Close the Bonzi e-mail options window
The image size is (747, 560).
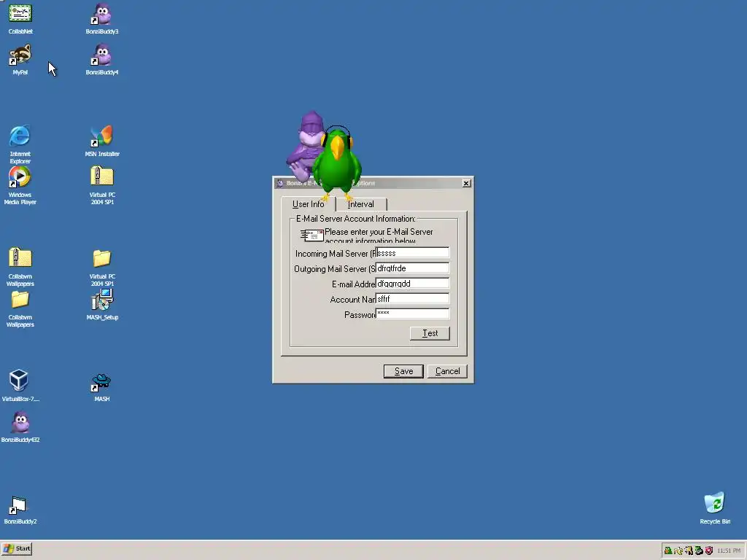[466, 183]
